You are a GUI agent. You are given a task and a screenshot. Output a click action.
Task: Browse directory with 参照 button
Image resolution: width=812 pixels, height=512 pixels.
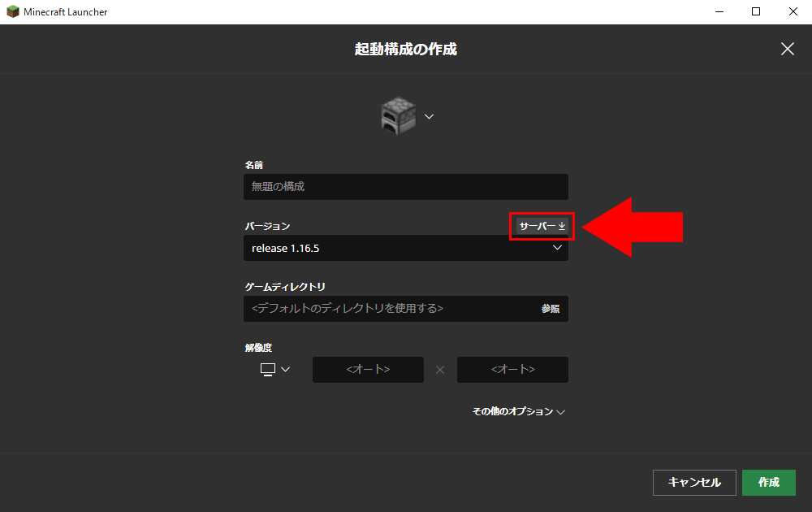click(551, 309)
